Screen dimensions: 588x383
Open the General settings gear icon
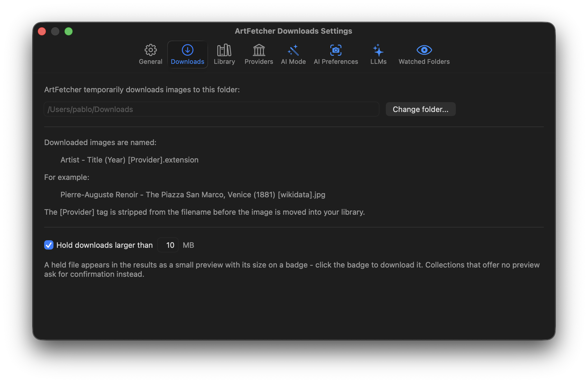pyautogui.click(x=150, y=50)
